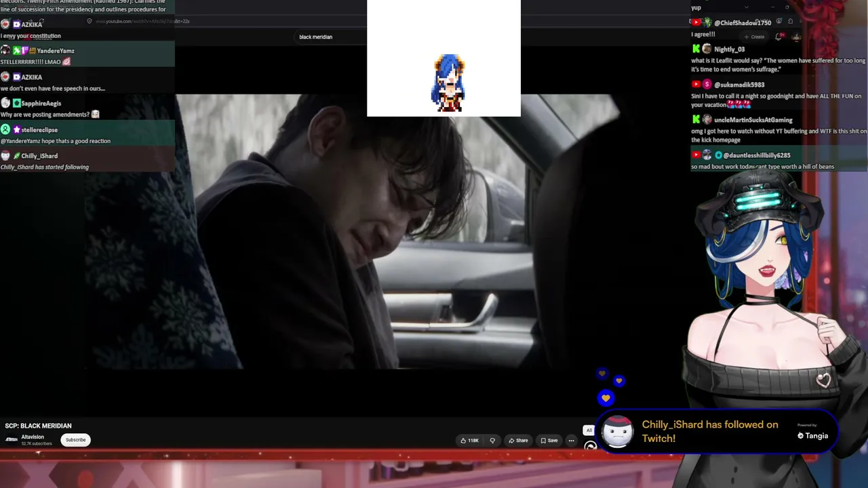Screen dimensions: 868x488
Task: Click the 'I agree!!!' chat message
Action: point(703,35)
